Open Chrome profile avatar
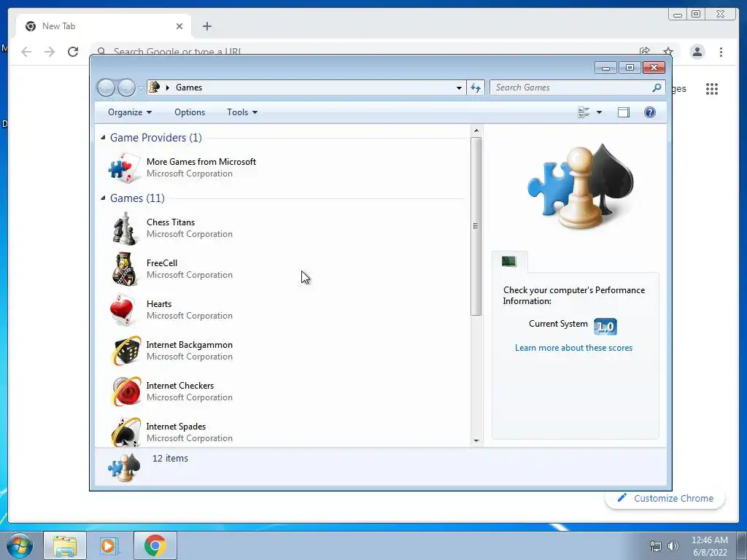The image size is (747, 560). coord(697,52)
